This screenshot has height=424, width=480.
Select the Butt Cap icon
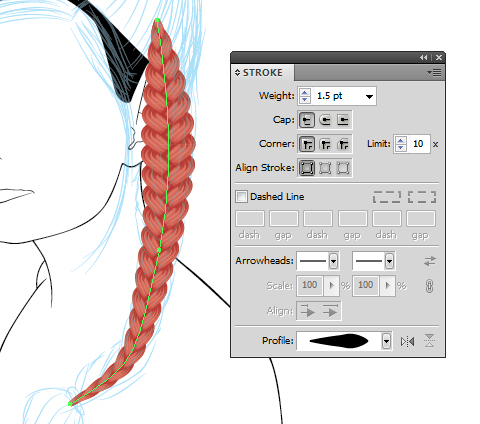307,120
